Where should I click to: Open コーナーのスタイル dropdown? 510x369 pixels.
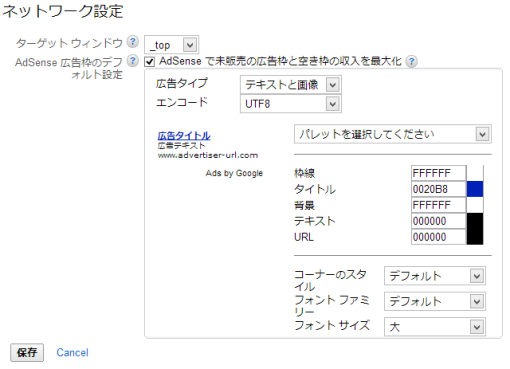click(435, 276)
